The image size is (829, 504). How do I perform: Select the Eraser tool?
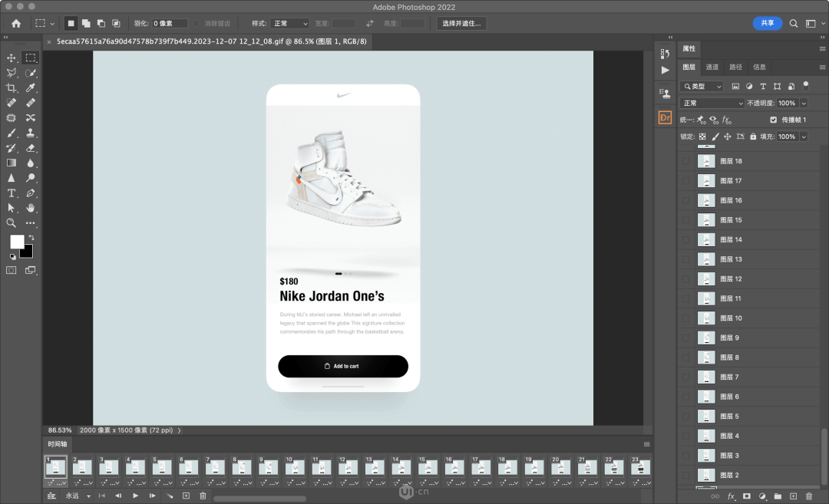(31, 148)
